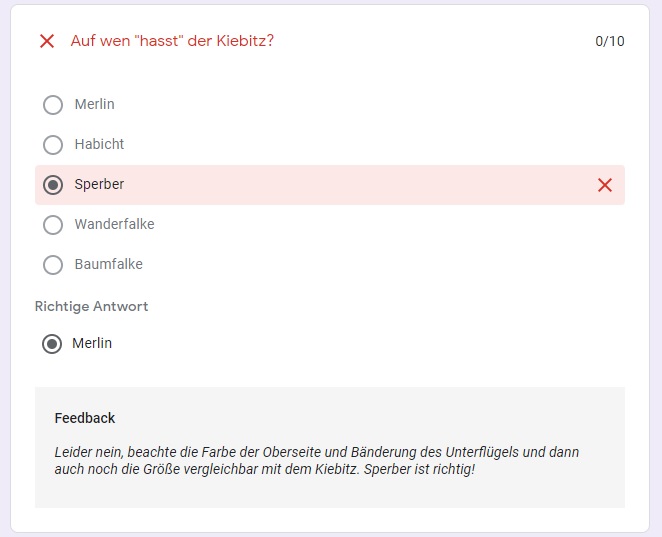
Task: Click the 'Richtige Antwort' heading
Action: coord(92,306)
